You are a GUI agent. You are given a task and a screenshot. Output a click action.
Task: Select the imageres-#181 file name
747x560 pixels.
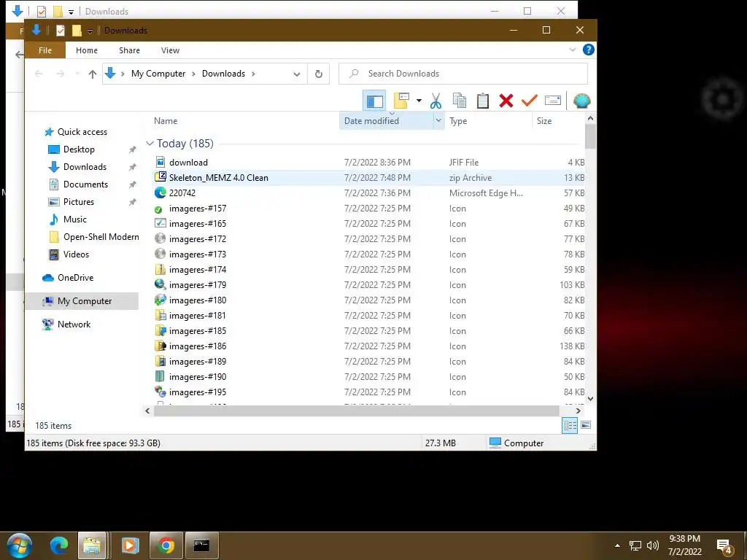click(x=197, y=315)
